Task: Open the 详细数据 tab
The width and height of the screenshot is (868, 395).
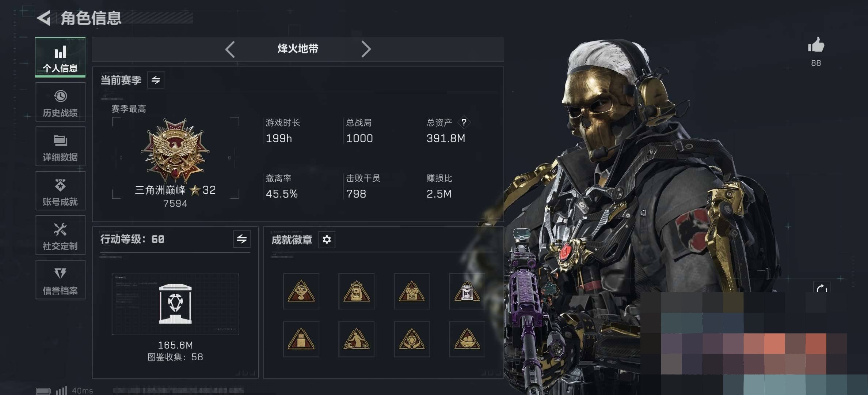Action: tap(60, 146)
